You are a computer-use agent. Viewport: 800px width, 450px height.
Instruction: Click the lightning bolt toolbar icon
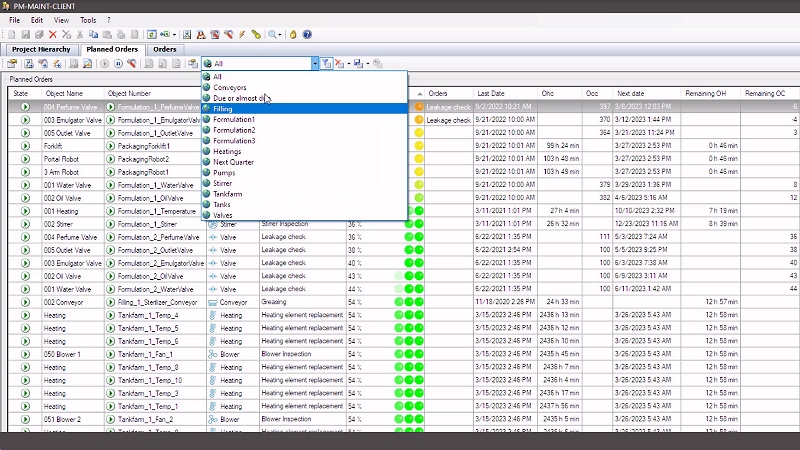coord(242,35)
